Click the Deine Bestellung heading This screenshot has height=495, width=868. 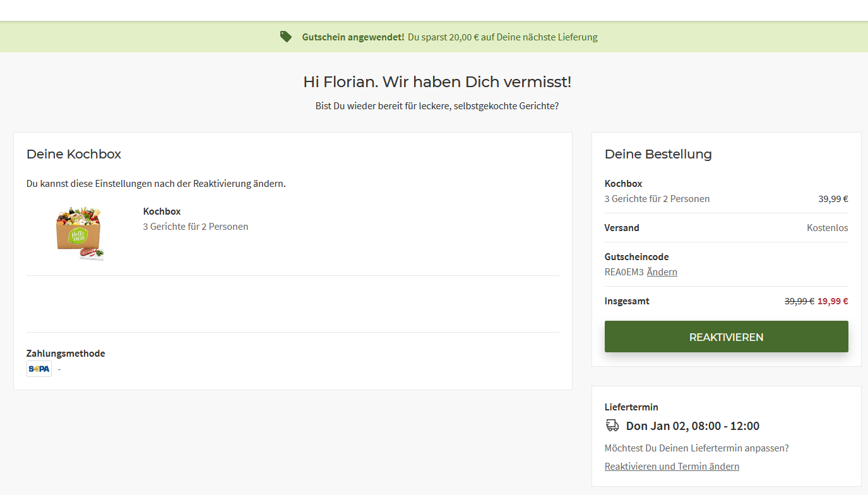pyautogui.click(x=658, y=154)
